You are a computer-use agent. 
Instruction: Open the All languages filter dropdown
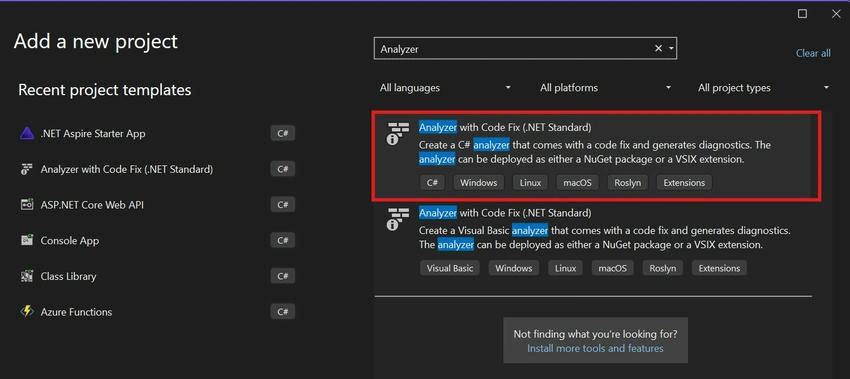tap(445, 88)
